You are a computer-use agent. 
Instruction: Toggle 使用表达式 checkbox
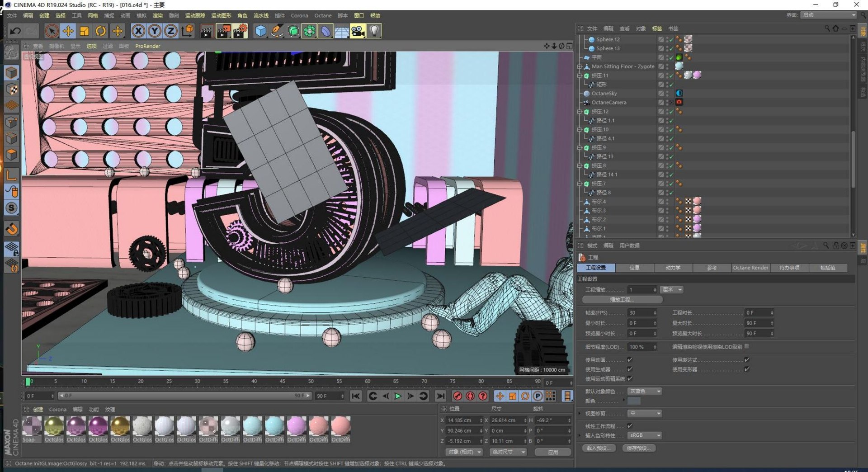pyautogui.click(x=747, y=360)
